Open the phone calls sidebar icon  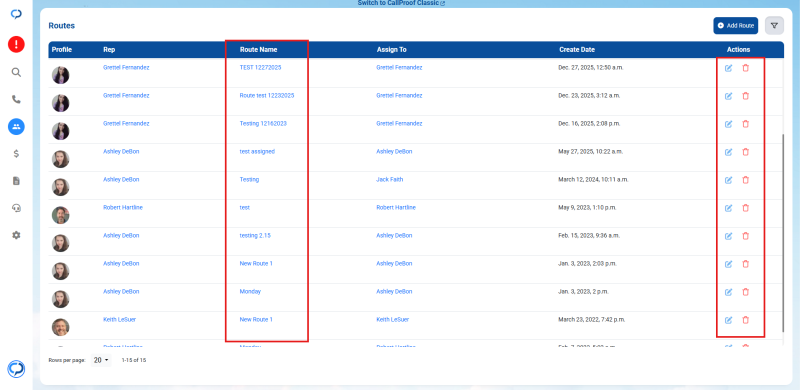(x=16, y=100)
